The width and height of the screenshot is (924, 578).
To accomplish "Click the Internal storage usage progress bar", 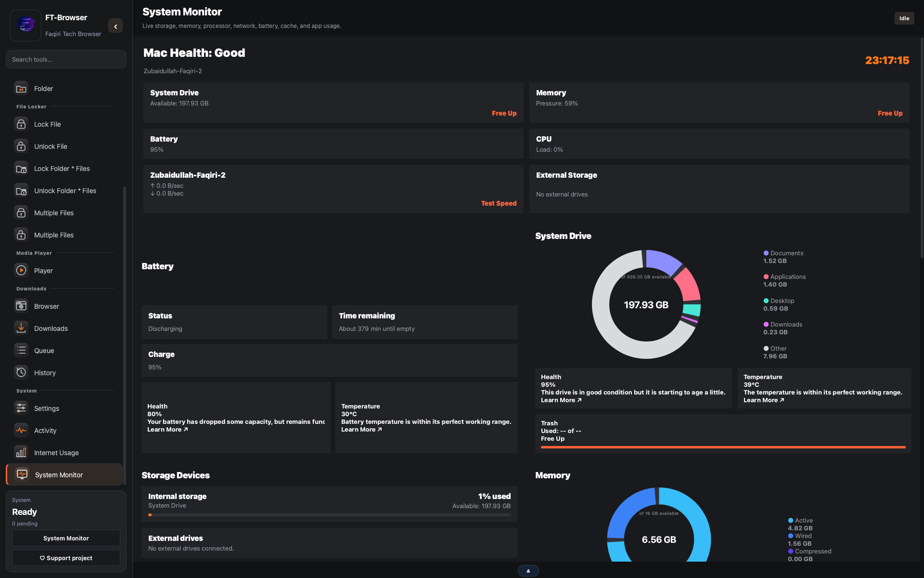I will coord(330,515).
